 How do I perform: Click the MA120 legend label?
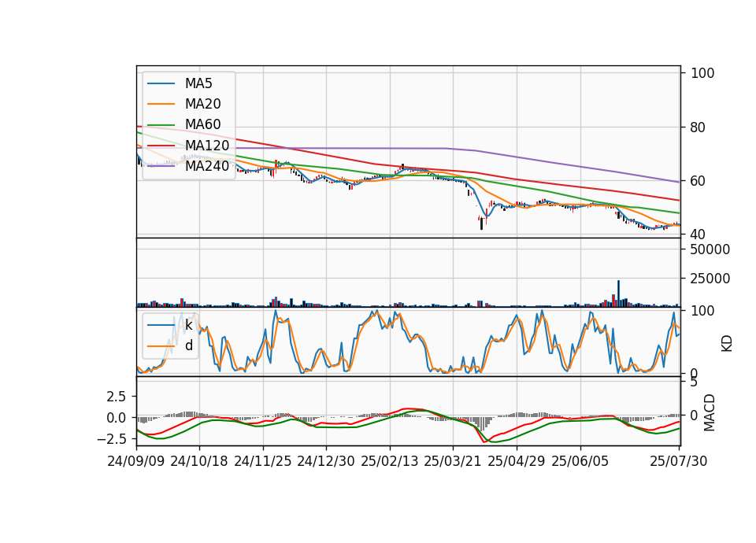207,145
